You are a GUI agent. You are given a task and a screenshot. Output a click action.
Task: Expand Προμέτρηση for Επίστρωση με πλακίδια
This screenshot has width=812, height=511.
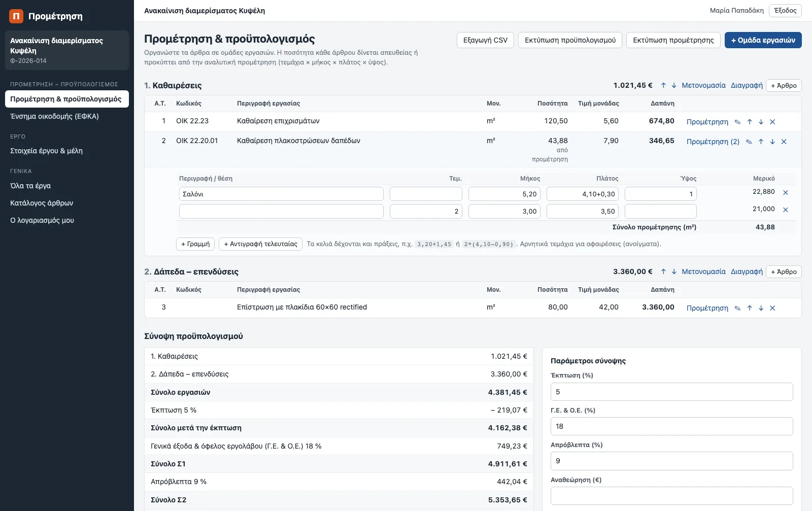coord(707,308)
